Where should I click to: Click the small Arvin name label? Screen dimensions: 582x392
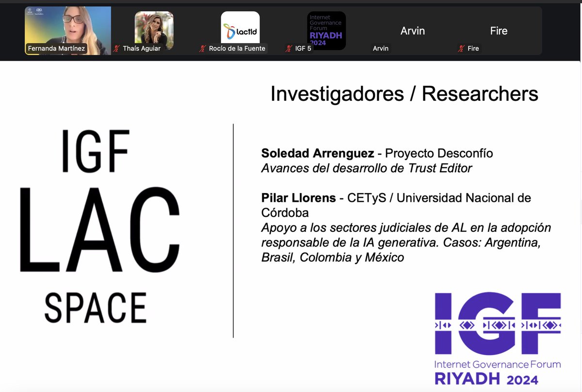point(381,49)
